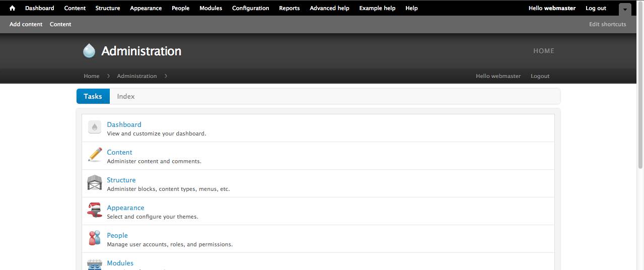Open the Appearance link in task list
Screen dimensions: 644x270
[125, 208]
